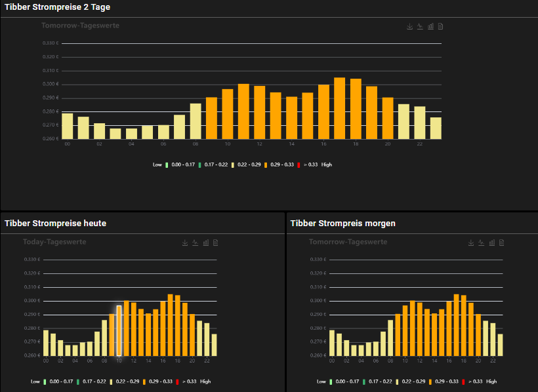Disable the 0.22 - 0.29 range in the morgen legend
Screen dimensions: 538x392
[x=410, y=382]
